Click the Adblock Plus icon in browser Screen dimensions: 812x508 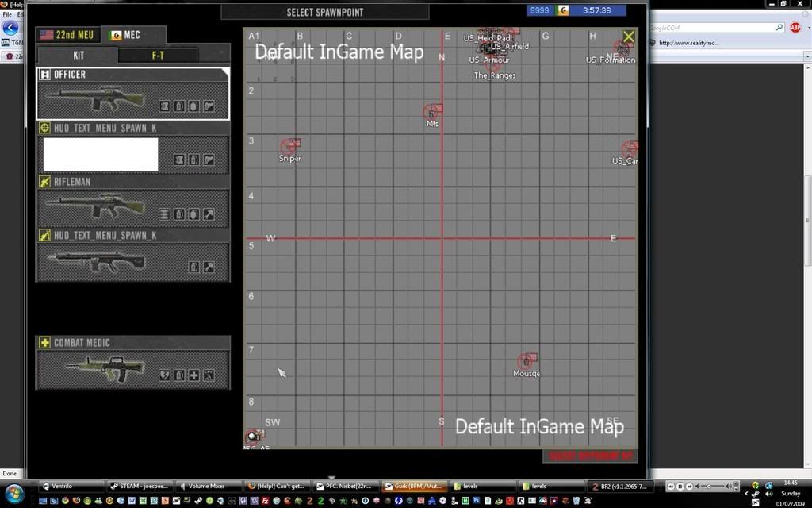(795, 28)
